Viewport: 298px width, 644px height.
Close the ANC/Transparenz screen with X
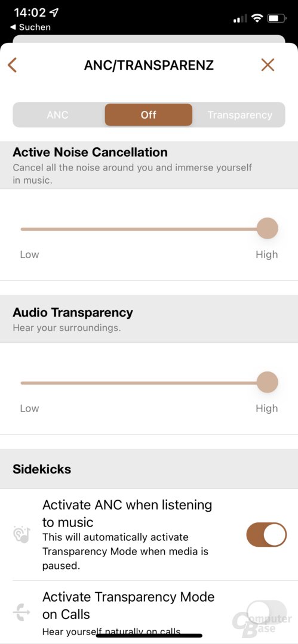pyautogui.click(x=268, y=65)
